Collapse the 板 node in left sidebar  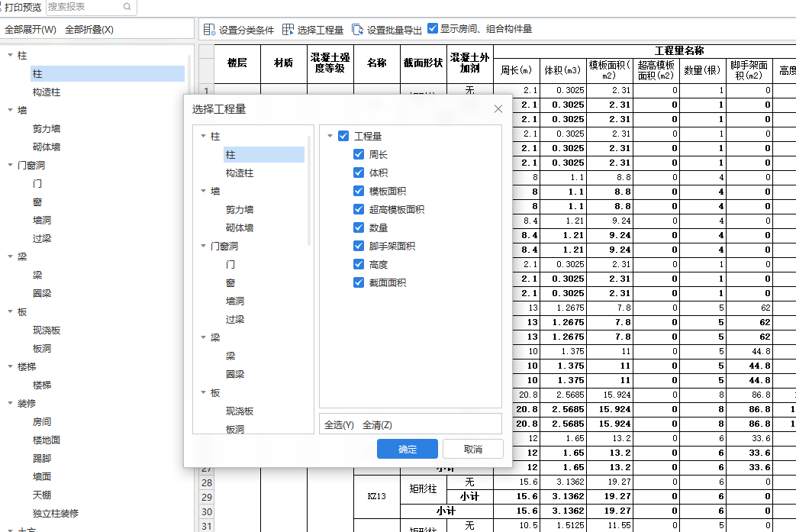pyautogui.click(x=10, y=311)
